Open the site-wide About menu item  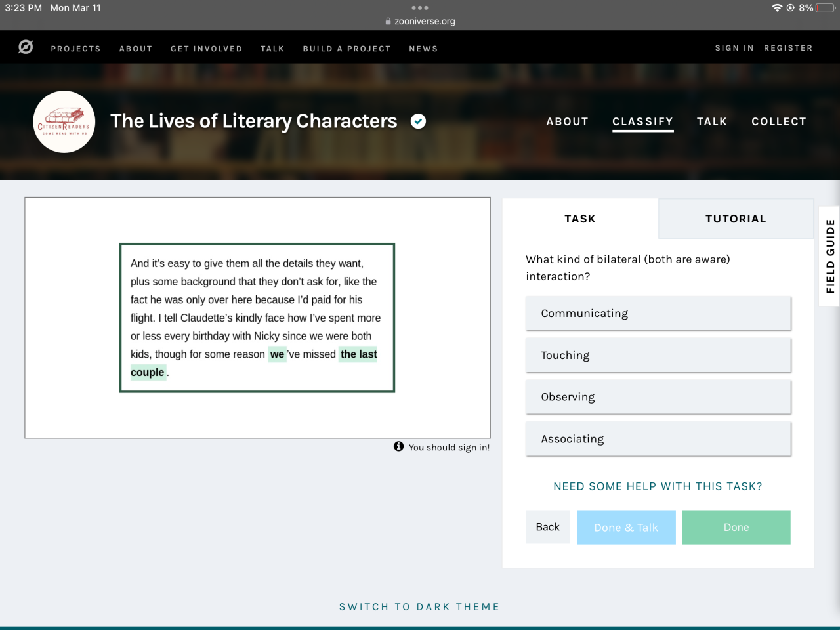[136, 49]
